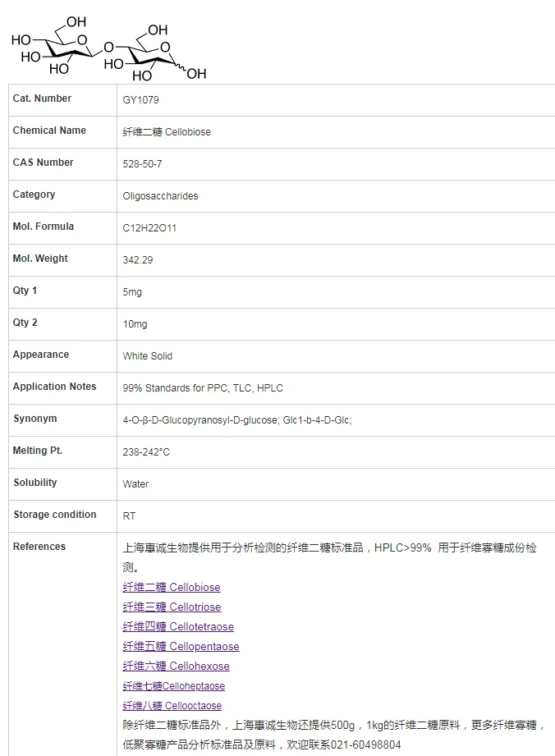
Task: Click the chemical name 纤维二糖 Cellobiose value
Action: 167,132
